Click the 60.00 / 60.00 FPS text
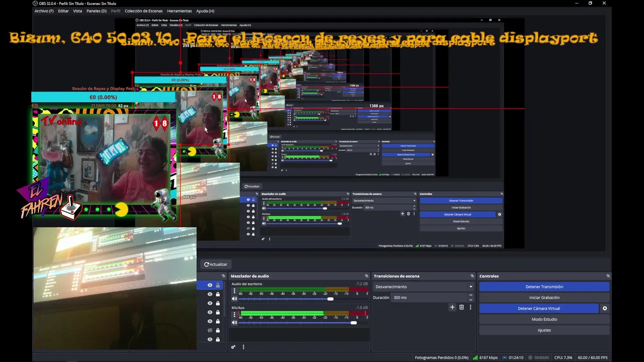The image size is (644, 362). tap(593, 358)
